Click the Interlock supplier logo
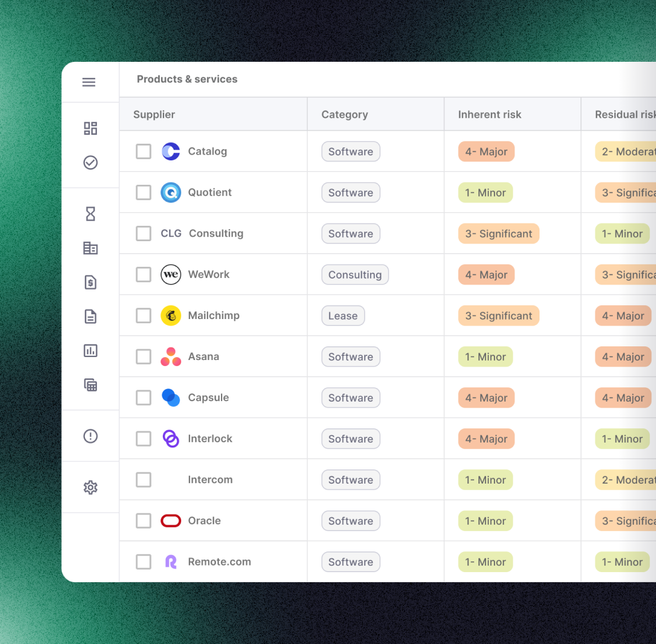 [x=171, y=438]
